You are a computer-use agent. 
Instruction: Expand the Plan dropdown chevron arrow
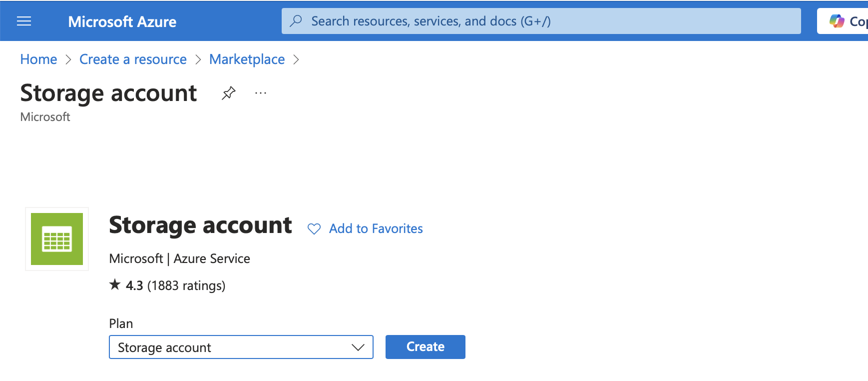(x=358, y=347)
